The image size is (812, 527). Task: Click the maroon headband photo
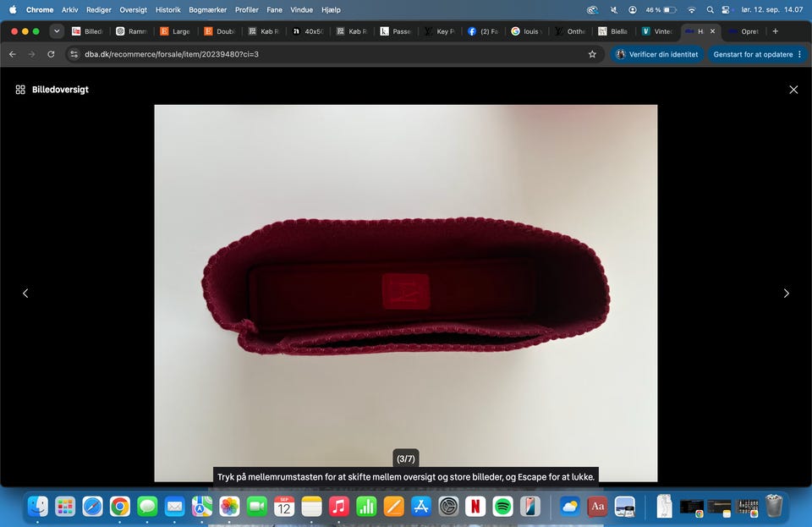406,293
